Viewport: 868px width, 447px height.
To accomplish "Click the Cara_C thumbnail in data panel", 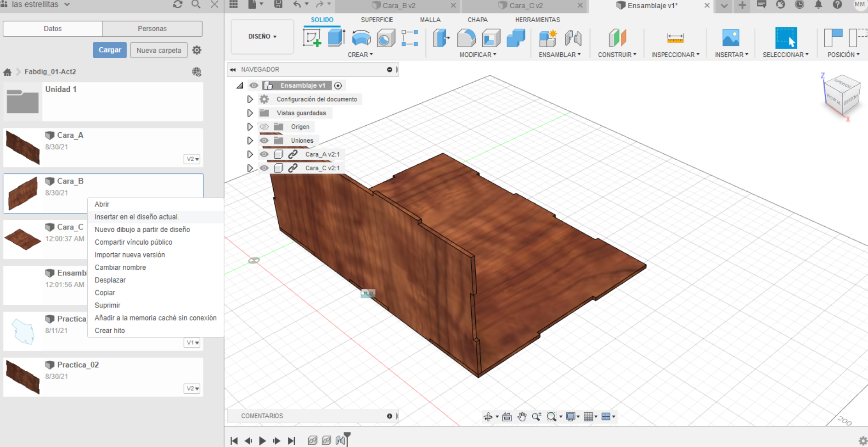I will [23, 239].
